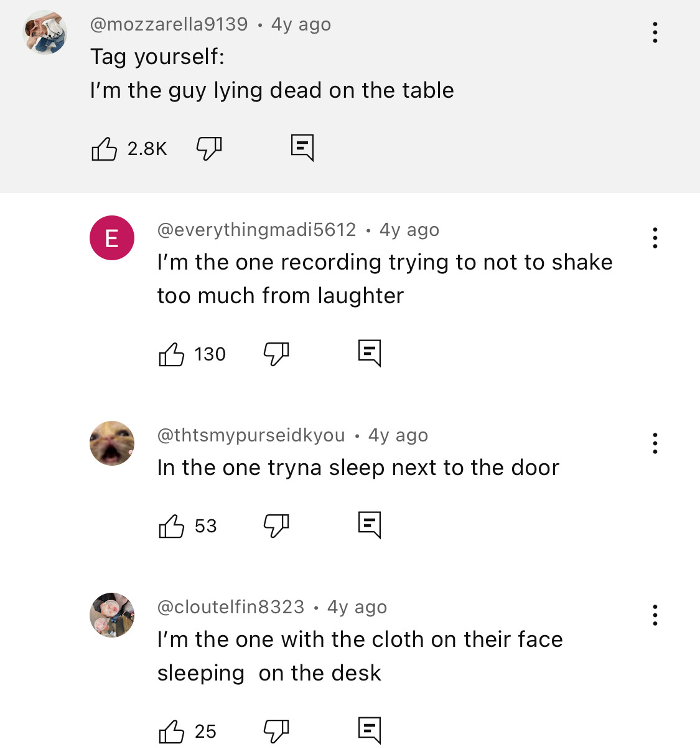Image resolution: width=700 pixels, height=749 pixels.
Task: Open thtsmypurseidkyou's cat avatar
Action: coord(112,443)
